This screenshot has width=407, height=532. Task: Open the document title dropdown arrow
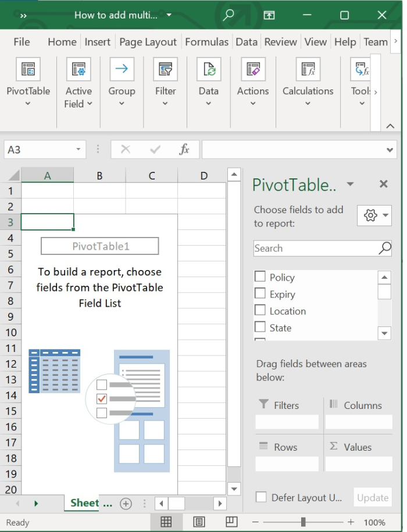point(169,15)
